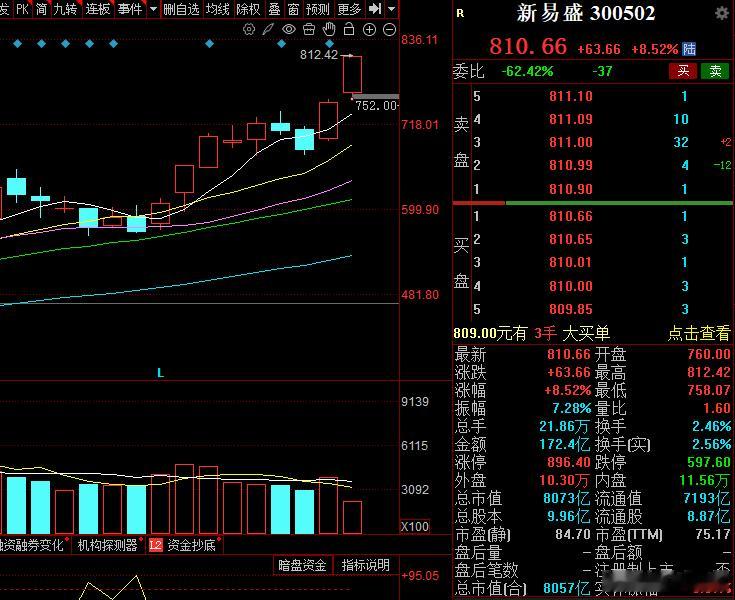Image resolution: width=735 pixels, height=600 pixels.
Task: Click the 市盈(静) value 84.70
Action: tap(573, 534)
